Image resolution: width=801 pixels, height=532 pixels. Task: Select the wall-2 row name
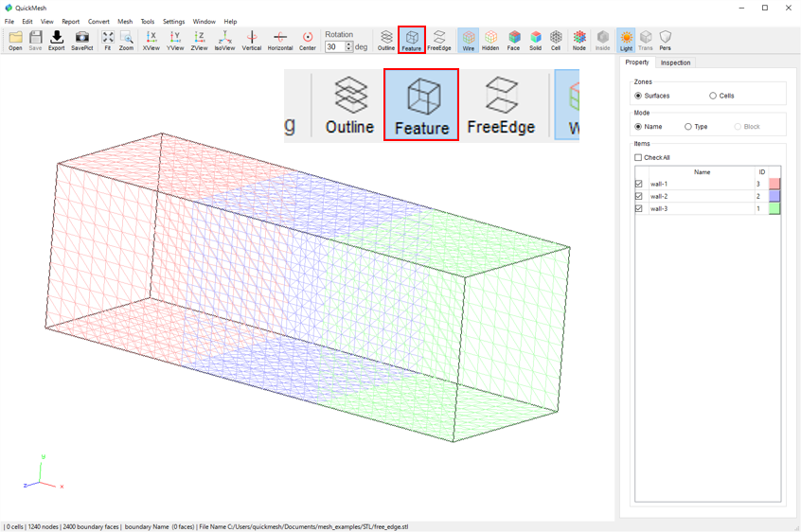(659, 196)
